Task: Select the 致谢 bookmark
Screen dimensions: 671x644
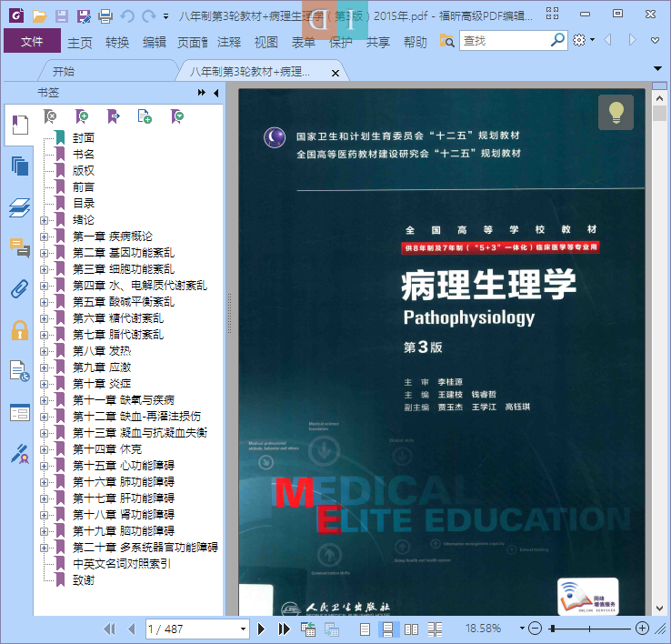Action: point(84,580)
